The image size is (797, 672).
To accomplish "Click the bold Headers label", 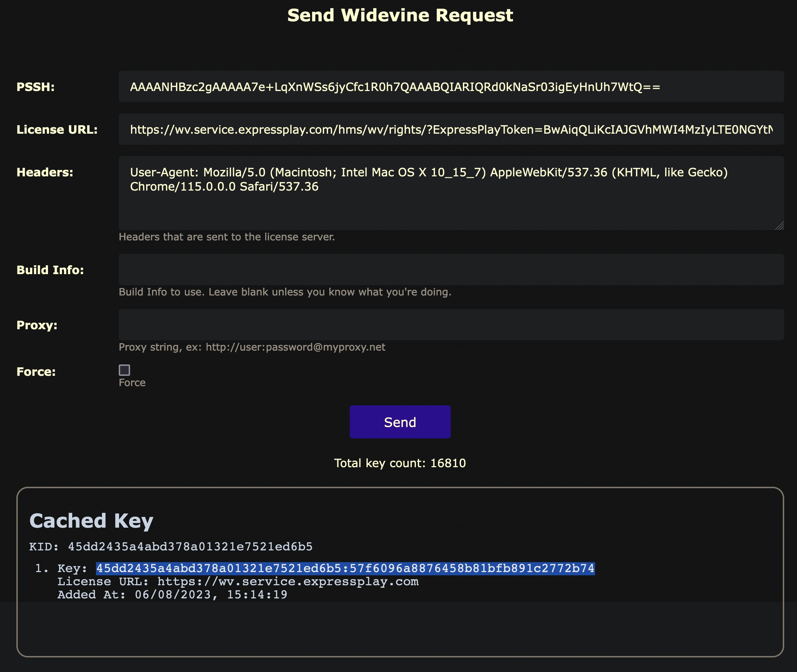I will [45, 172].
